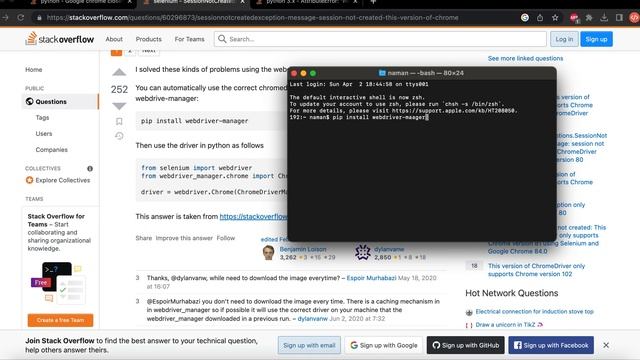Downvote the answer with 252 votes
This screenshot has height=360, width=640.
click(119, 106)
